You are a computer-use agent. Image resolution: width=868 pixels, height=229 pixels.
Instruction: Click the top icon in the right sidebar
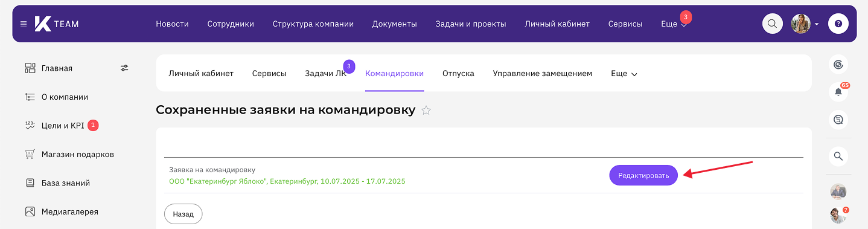tap(838, 64)
